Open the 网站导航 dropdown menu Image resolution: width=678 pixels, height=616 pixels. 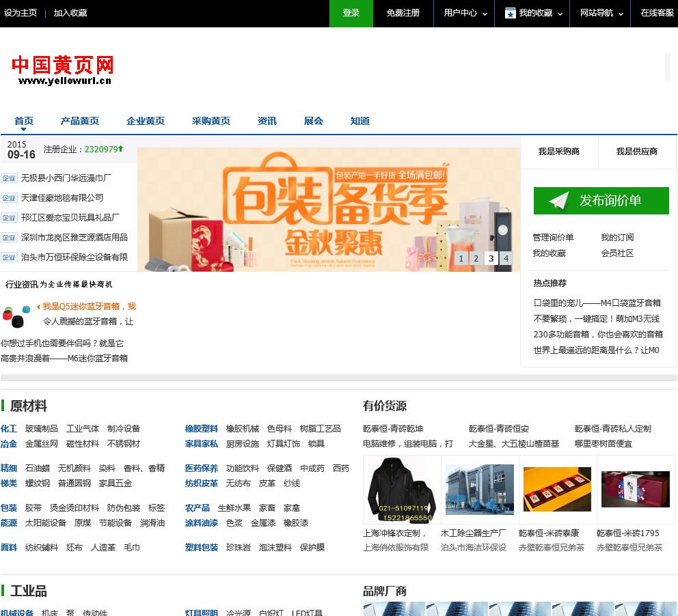(597, 13)
